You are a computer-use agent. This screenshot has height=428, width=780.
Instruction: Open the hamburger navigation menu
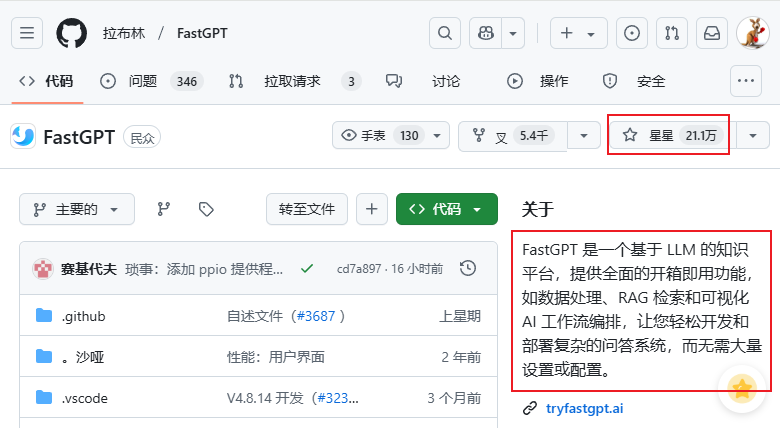click(x=27, y=33)
